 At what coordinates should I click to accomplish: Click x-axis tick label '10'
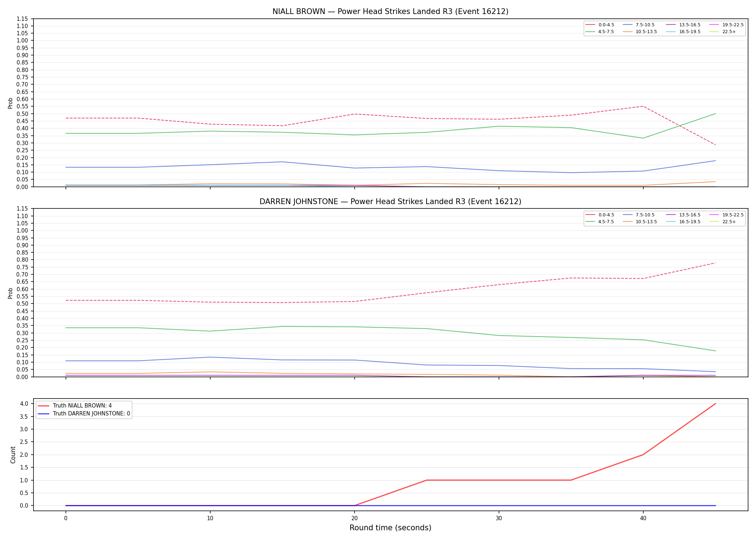210,518
